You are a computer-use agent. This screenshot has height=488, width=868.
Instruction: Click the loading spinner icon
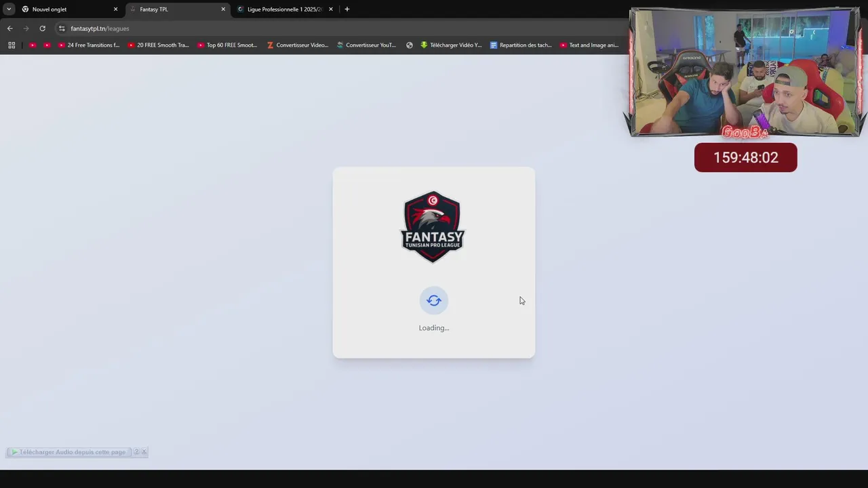(434, 300)
